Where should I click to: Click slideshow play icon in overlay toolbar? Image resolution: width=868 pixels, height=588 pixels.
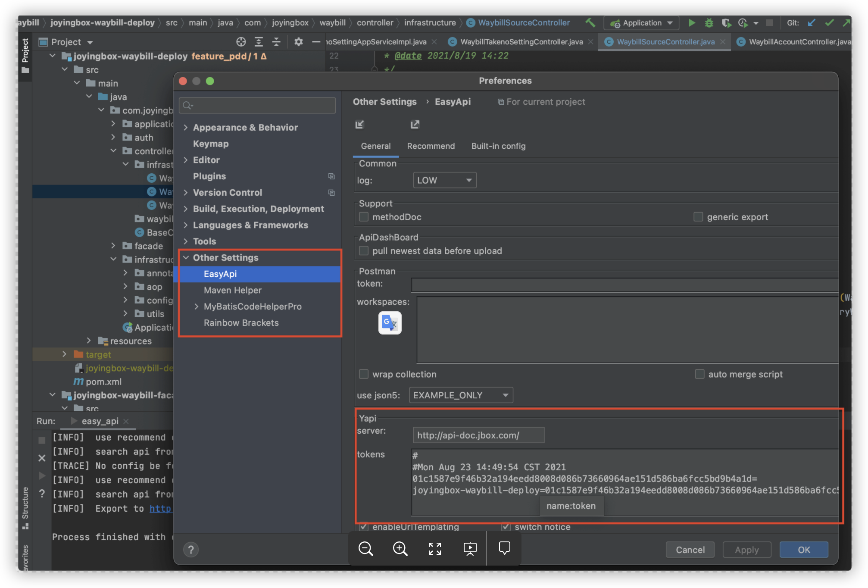(x=470, y=548)
